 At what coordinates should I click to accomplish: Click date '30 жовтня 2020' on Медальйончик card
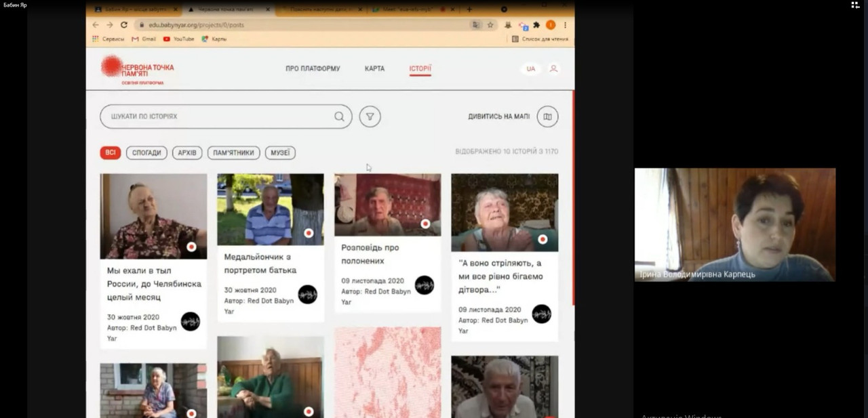[250, 290]
